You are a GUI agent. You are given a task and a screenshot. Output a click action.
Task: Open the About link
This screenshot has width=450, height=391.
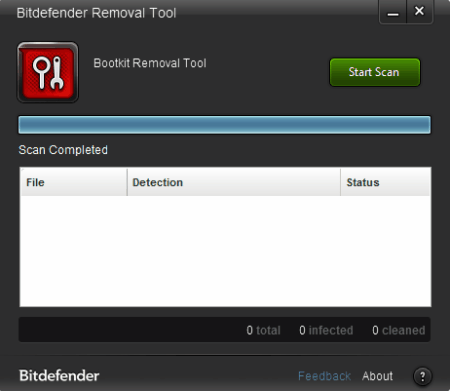coord(377,376)
